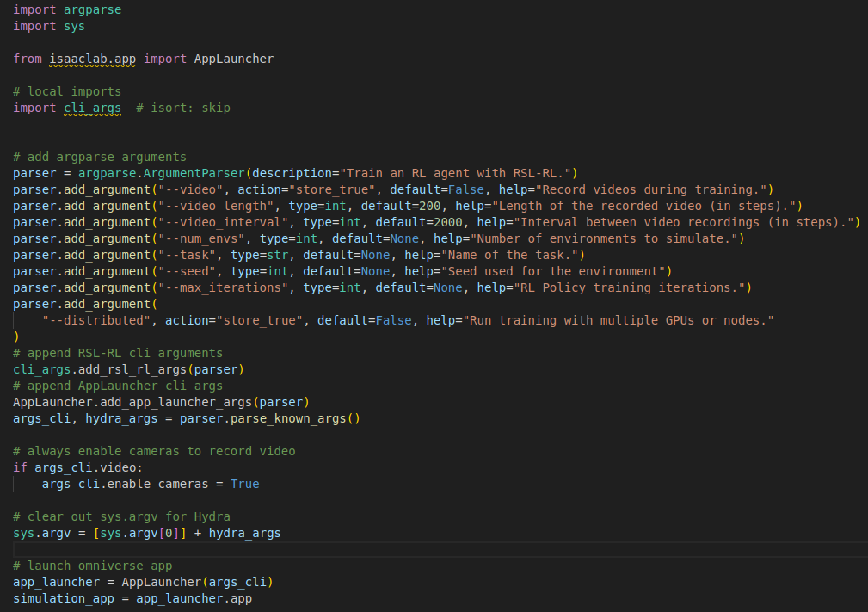Click 'AppLauncher' in the from-import line
Screen dimensions: 868x612
point(234,59)
